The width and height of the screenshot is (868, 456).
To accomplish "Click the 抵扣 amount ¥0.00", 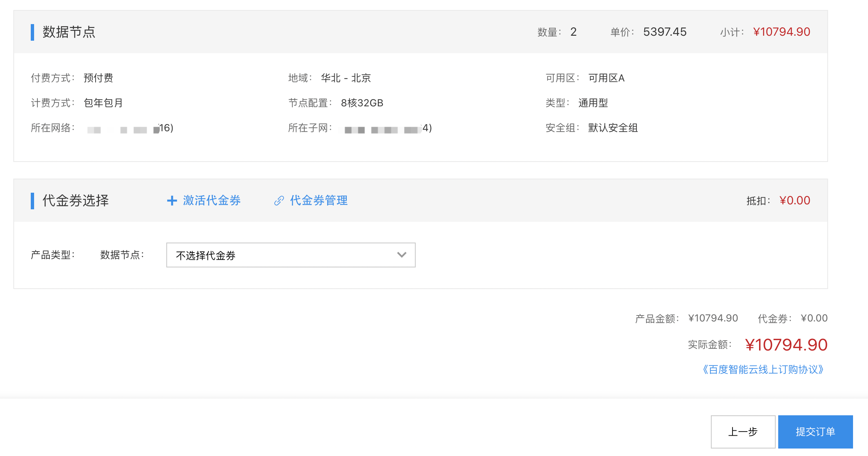I will pos(795,201).
